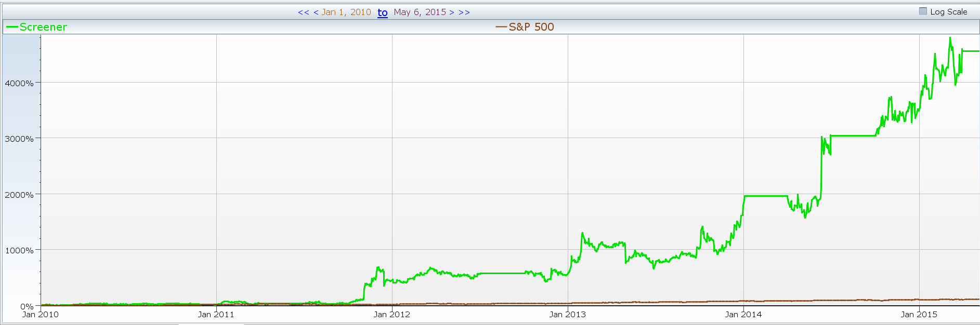Viewport: 980px width, 325px height.
Task: Click the Jan 2010 axis label
Action: click(x=41, y=315)
